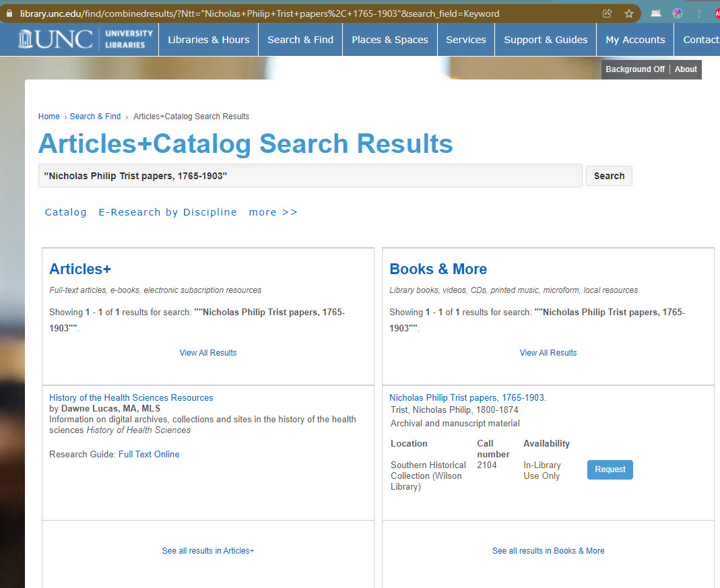Click the Request button

610,469
